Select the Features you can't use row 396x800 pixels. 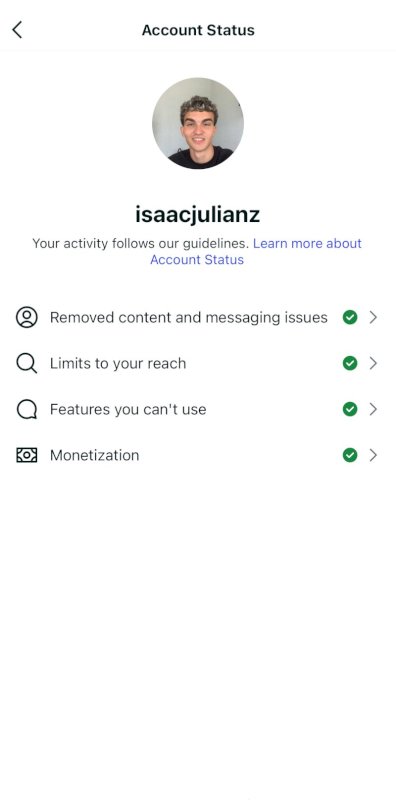click(x=198, y=409)
